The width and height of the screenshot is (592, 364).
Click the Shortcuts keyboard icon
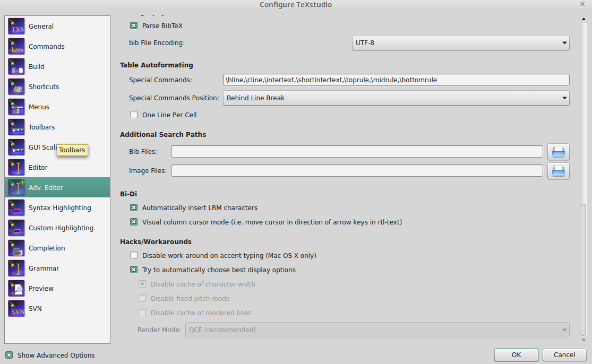pyautogui.click(x=16, y=87)
